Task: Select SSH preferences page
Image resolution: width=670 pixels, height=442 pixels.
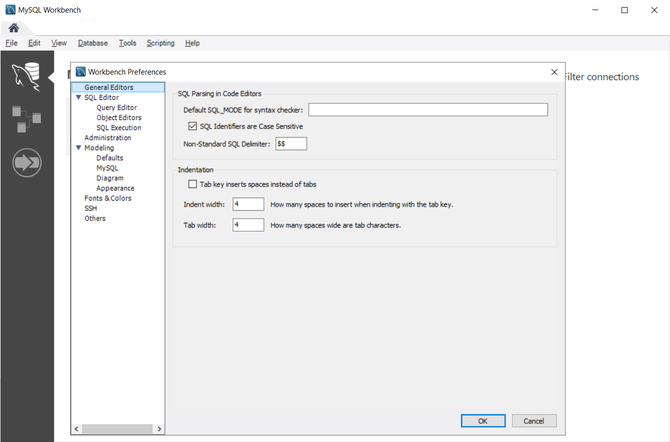Action: click(x=91, y=208)
